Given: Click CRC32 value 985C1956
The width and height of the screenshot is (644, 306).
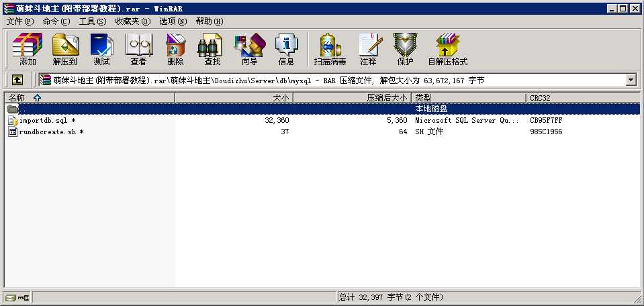Looking at the screenshot, I should [x=546, y=132].
